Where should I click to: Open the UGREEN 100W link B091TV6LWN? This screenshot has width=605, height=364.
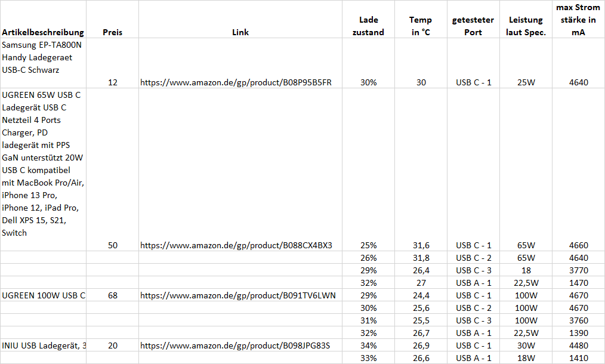[237, 295]
